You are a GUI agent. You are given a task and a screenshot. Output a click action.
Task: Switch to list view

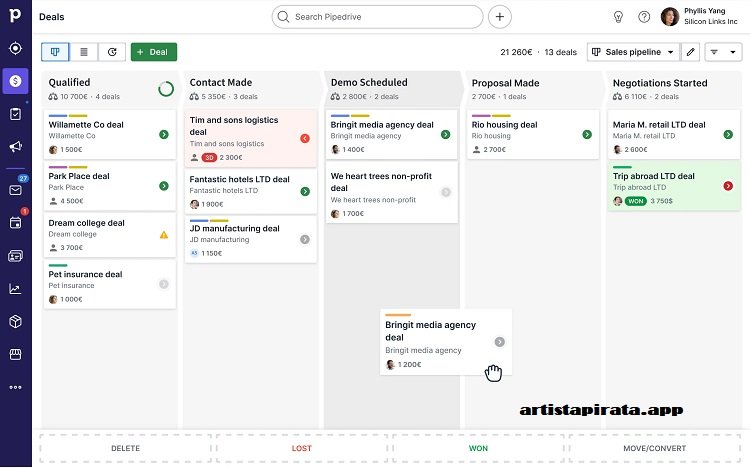tap(84, 52)
